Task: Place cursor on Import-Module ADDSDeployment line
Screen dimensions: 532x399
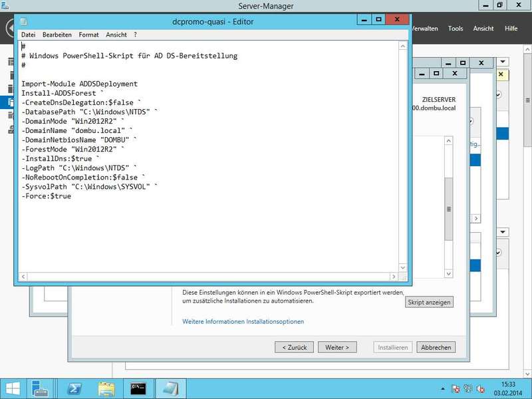Action: tap(79, 84)
